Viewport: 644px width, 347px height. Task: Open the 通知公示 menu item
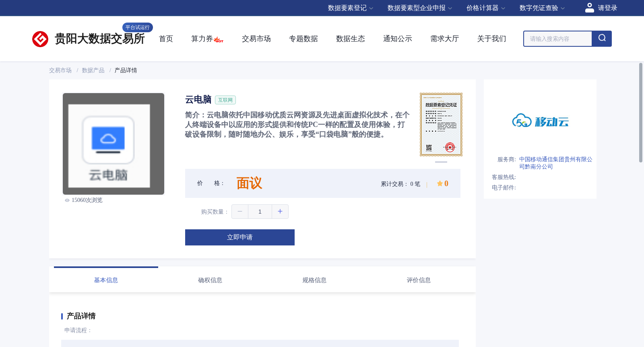(398, 39)
